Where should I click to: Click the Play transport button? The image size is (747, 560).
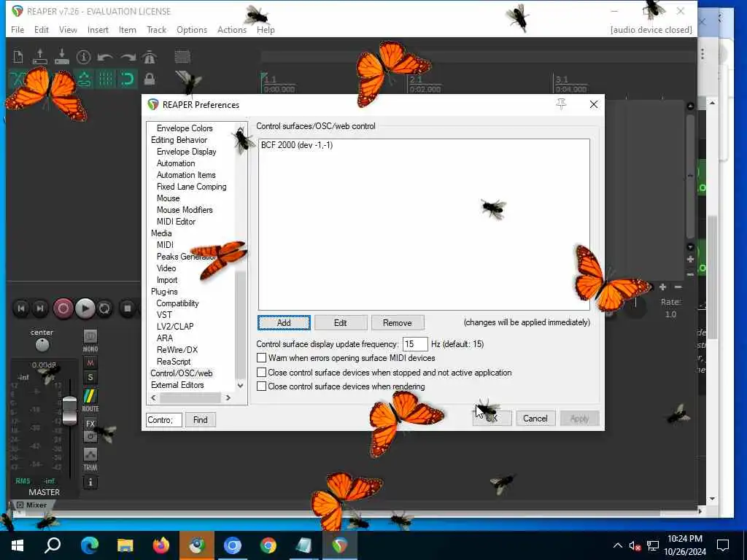(x=85, y=308)
